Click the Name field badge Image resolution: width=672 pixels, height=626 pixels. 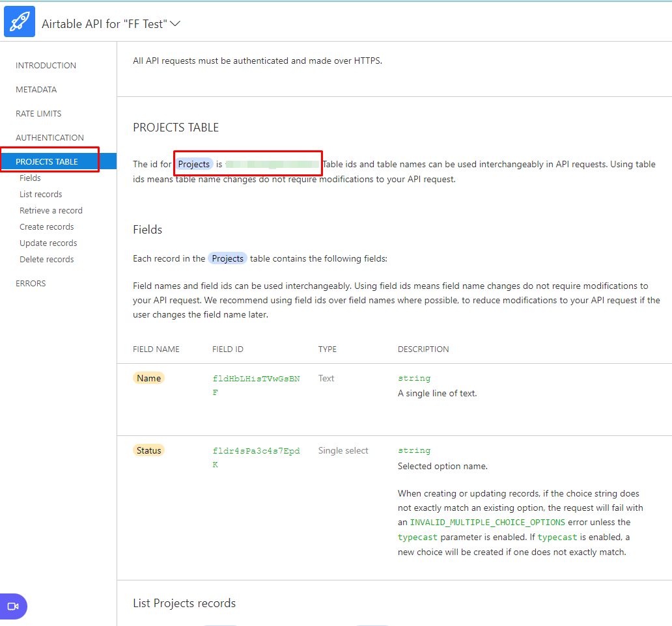pos(148,378)
